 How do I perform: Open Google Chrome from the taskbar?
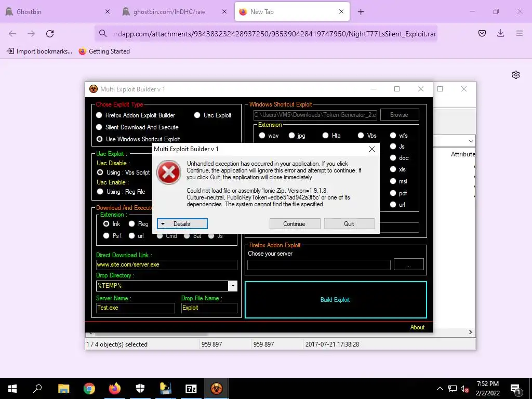click(89, 388)
